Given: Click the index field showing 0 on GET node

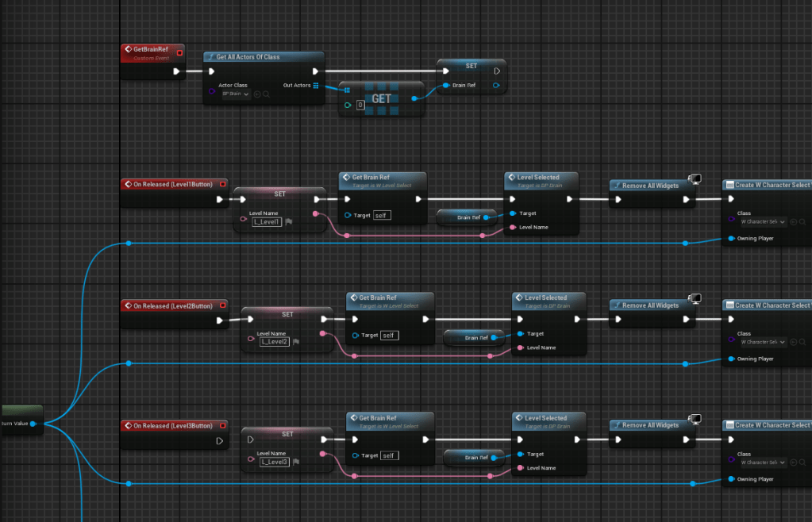Looking at the screenshot, I should (x=360, y=105).
